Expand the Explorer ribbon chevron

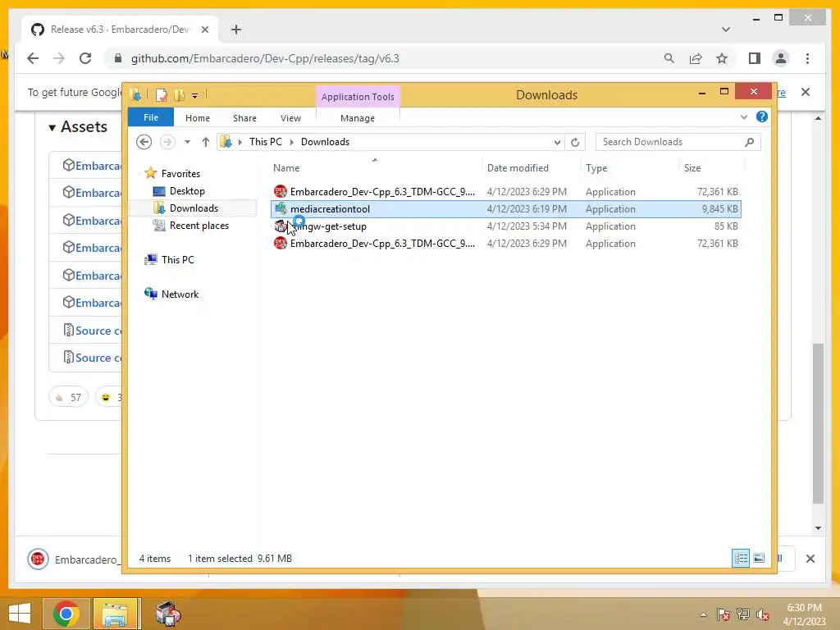743,116
